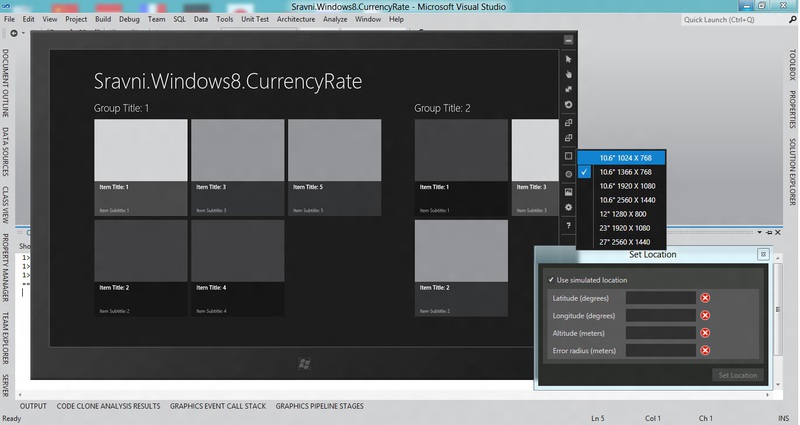
Task: Open the PROPERTY MANAGER side tab
Action: pos(6,268)
